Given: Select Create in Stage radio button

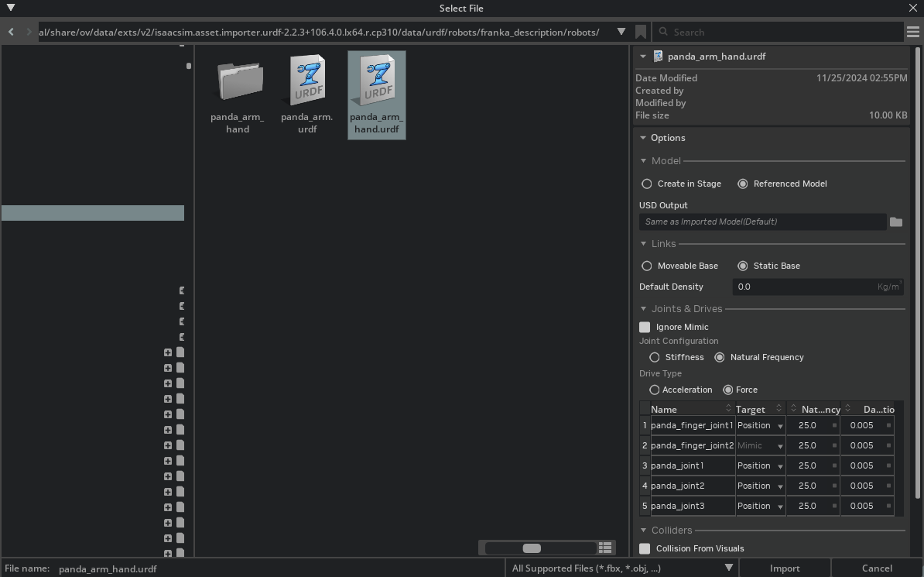Looking at the screenshot, I should click(647, 184).
